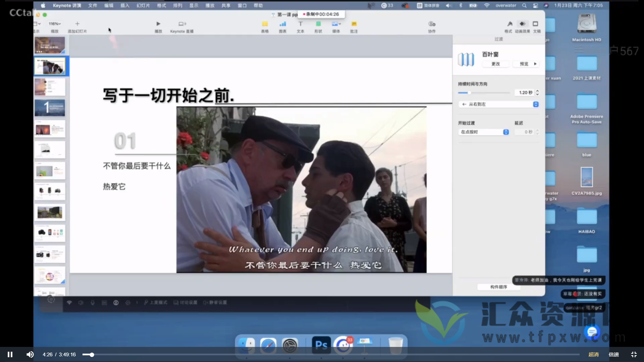644x362 pixels.
Task: Click the Bluetooth icon in menu bar
Action: 461,5
